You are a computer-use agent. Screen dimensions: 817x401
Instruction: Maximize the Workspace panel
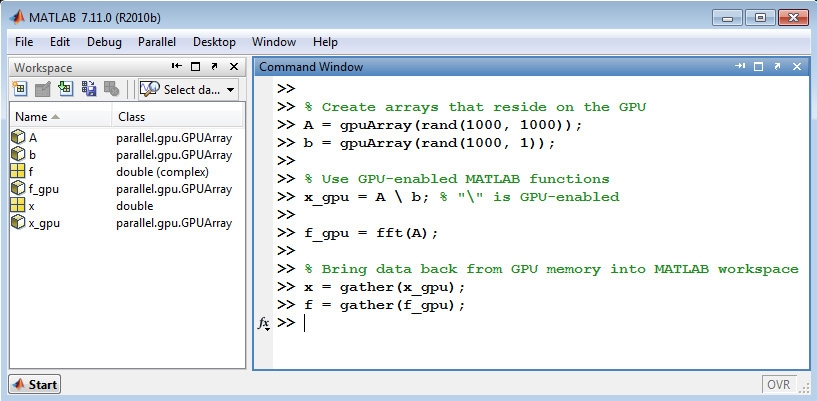point(195,67)
